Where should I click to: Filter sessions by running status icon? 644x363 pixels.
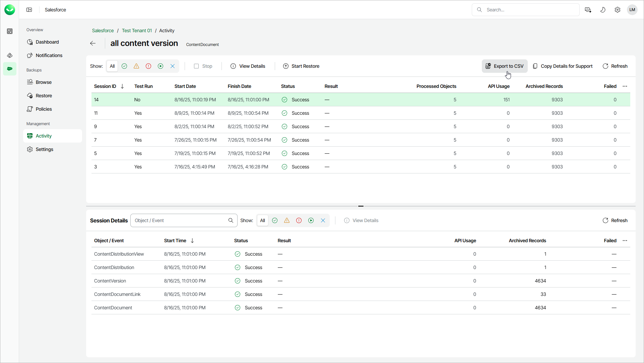coord(160,66)
